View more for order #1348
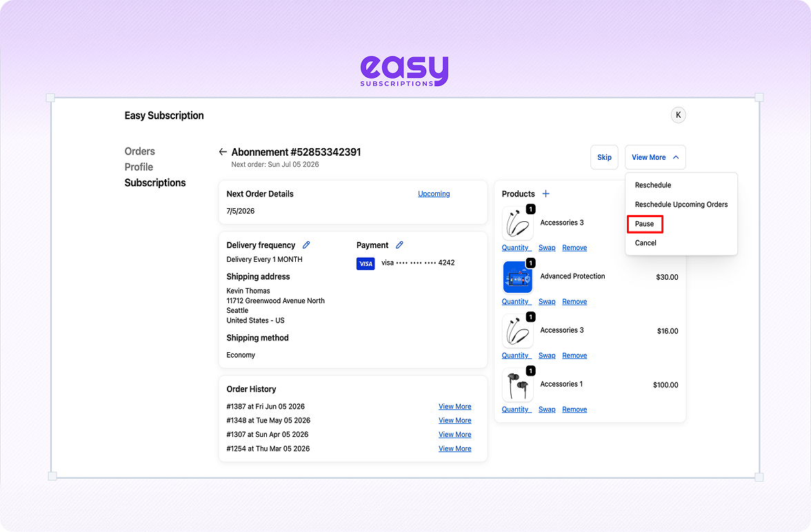This screenshot has height=532, width=811. 455,420
